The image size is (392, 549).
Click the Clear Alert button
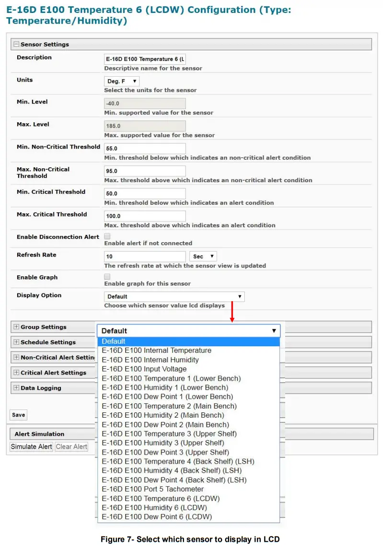click(x=71, y=447)
